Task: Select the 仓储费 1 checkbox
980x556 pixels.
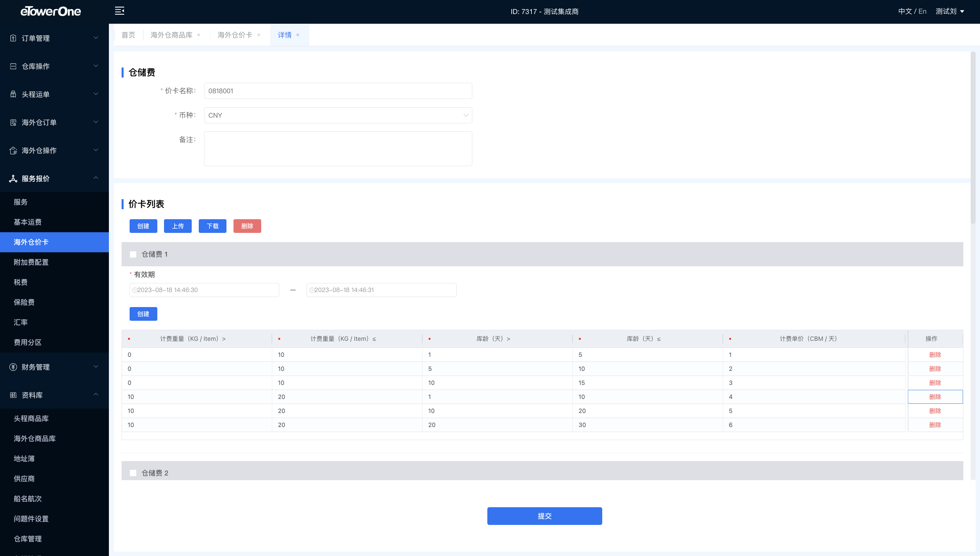Action: tap(133, 254)
